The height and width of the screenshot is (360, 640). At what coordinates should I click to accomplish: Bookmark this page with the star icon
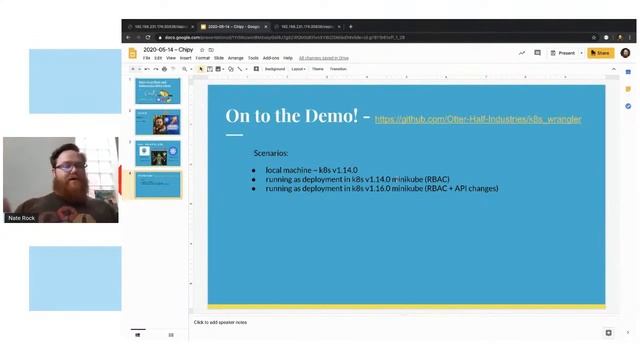click(594, 37)
